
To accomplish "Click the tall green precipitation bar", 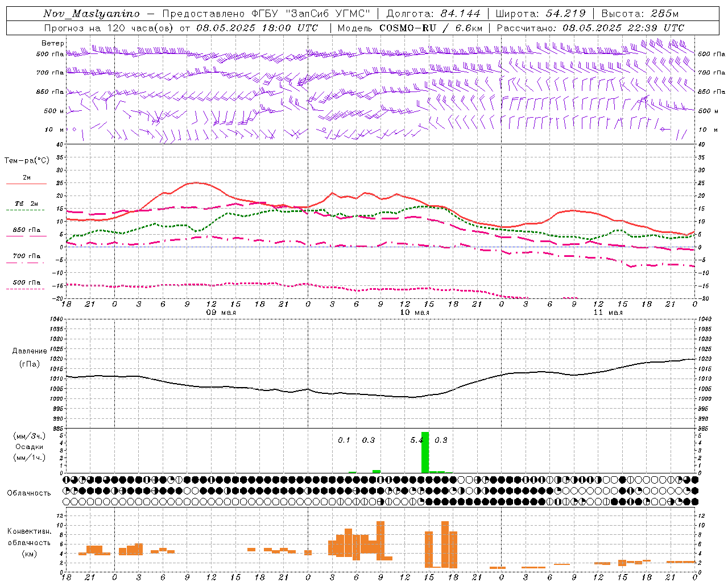I will click(x=425, y=452).
